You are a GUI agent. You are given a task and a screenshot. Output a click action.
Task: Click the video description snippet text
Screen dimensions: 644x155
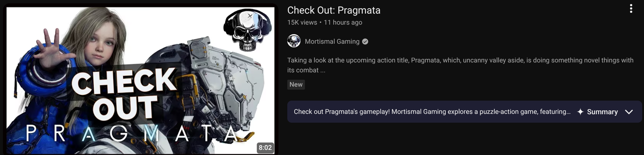[x=460, y=65]
